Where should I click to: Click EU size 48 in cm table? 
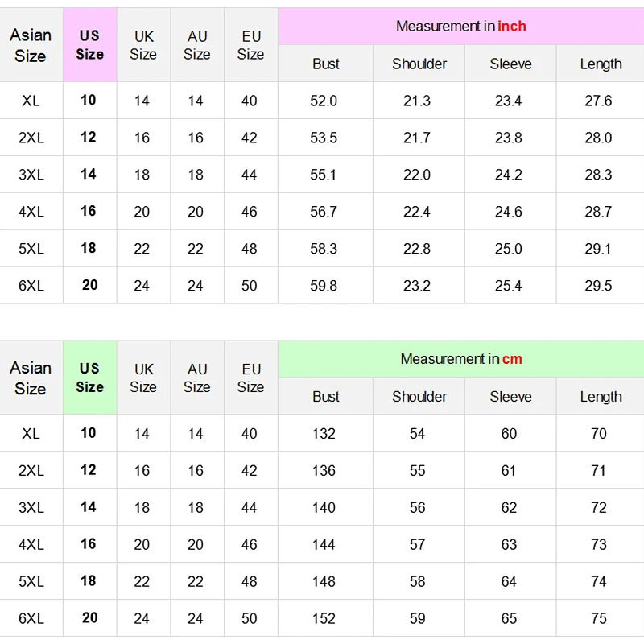coord(250,581)
